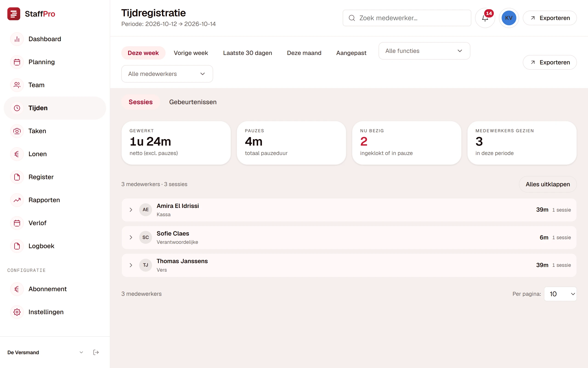Screen dimensions: 588x368
Task: Open notifications bell with 14 badge
Action: point(485,18)
